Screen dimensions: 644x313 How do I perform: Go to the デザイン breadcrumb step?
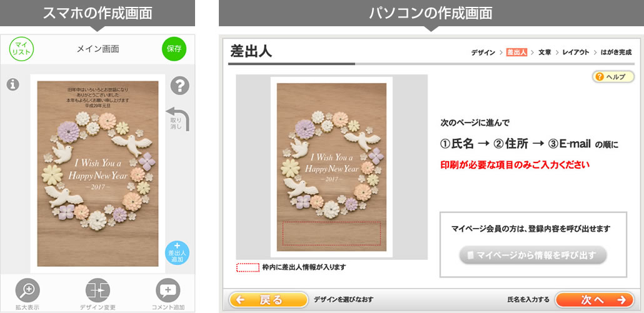483,52
